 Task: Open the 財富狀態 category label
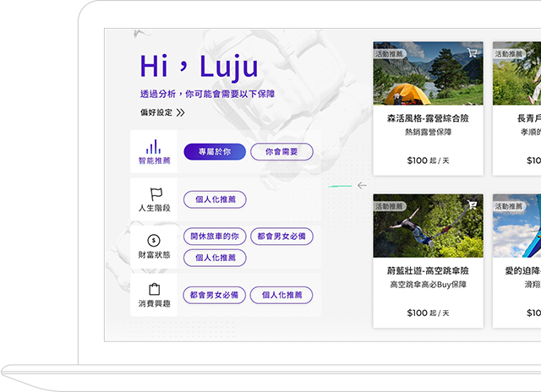[x=154, y=255]
